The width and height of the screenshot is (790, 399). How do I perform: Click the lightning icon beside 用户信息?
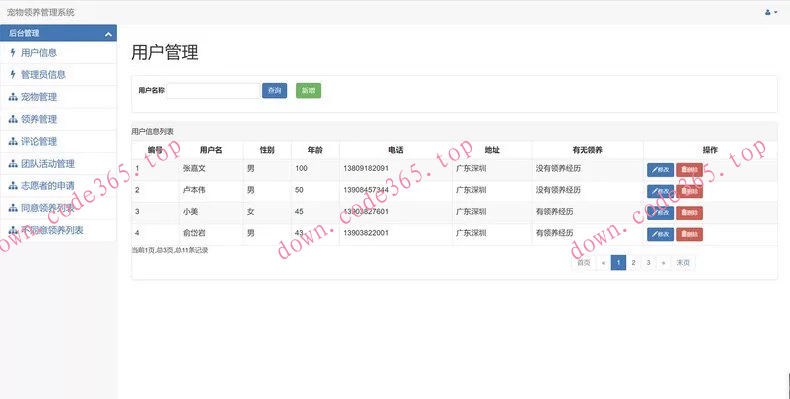(x=13, y=52)
